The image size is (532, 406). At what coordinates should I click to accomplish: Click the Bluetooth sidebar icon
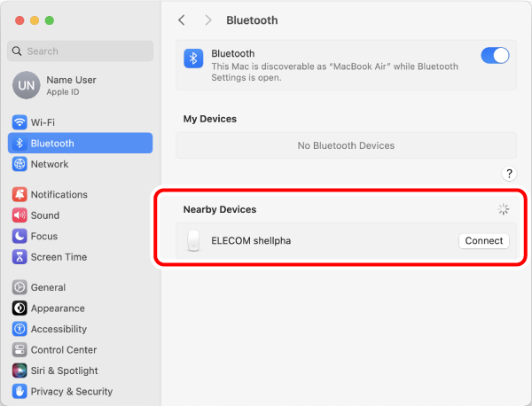20,143
